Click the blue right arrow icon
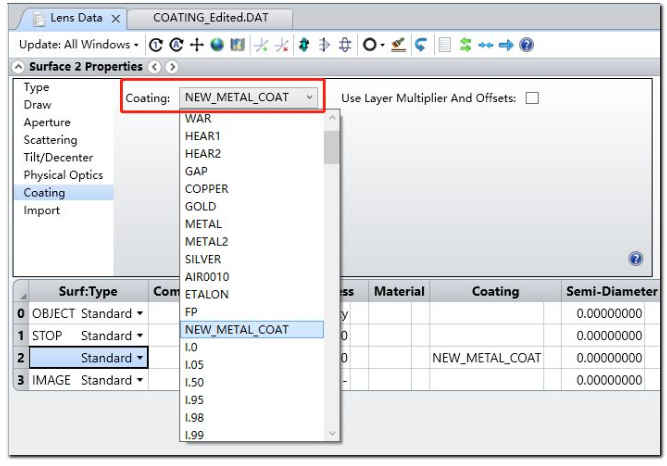Image resolution: width=667 pixels, height=466 pixels. click(506, 45)
